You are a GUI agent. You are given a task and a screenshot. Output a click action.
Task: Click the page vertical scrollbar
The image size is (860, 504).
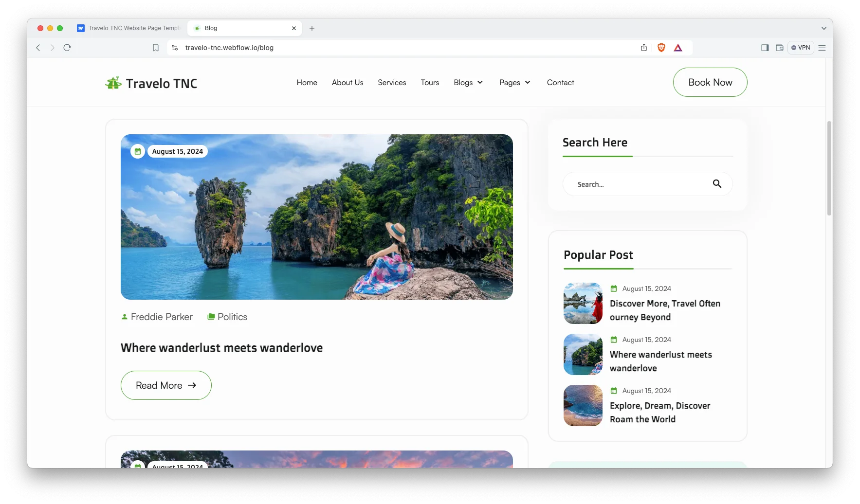pos(829,168)
